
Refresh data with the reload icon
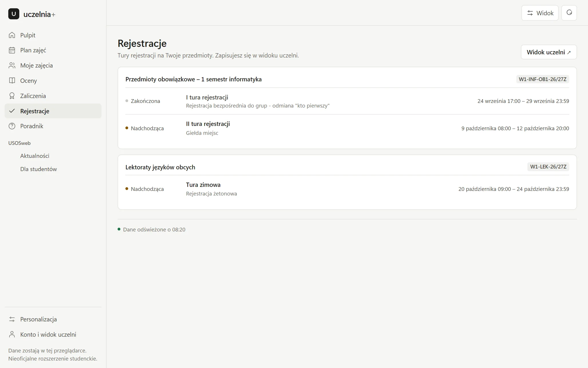click(569, 13)
